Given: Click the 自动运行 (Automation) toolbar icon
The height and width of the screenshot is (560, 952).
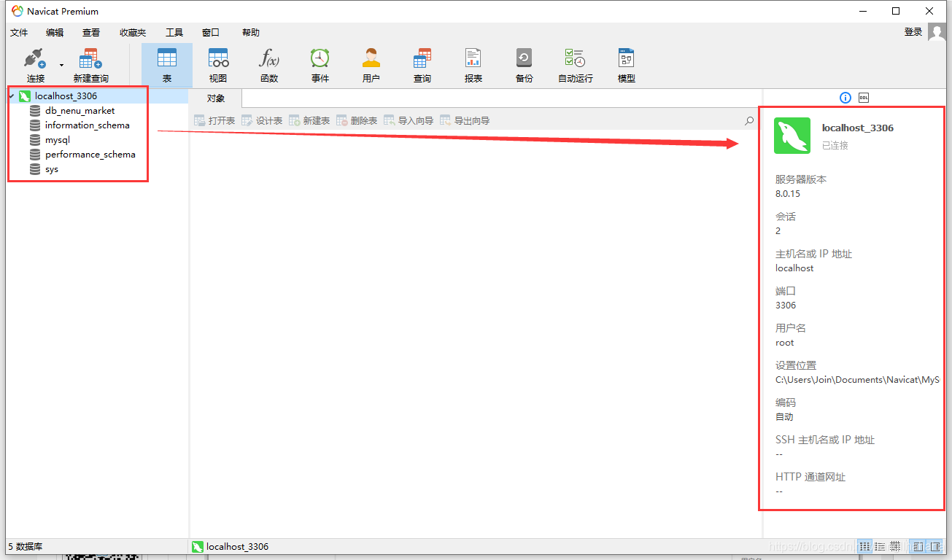Looking at the screenshot, I should (575, 59).
